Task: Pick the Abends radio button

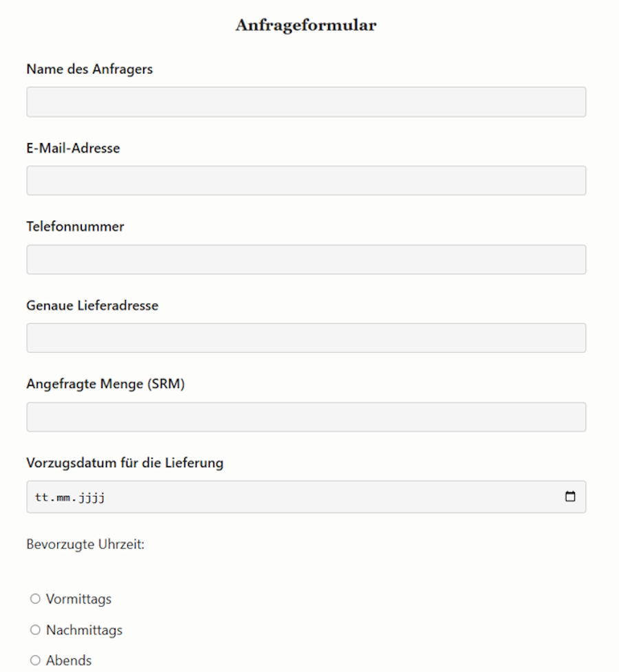Action: tap(36, 661)
